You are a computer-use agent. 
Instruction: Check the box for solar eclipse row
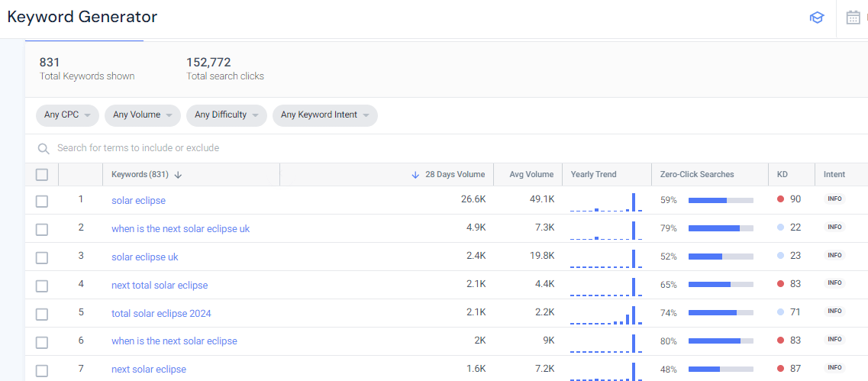pos(42,201)
